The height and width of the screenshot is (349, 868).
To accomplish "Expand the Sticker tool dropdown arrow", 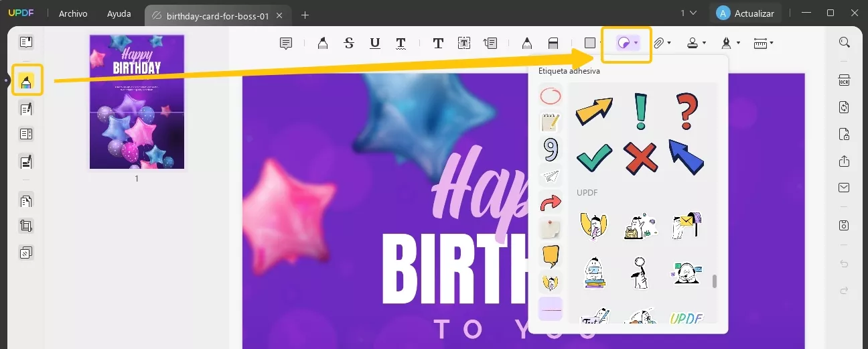I will coord(636,44).
